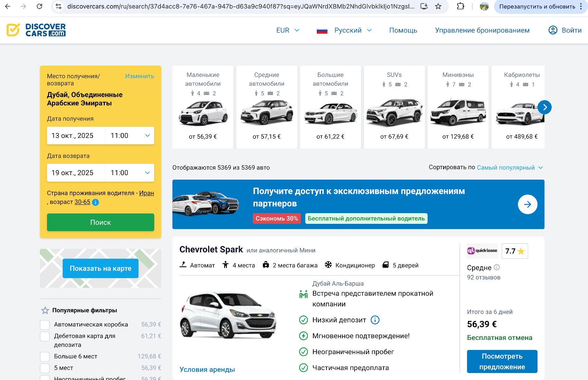Click the Бесплатная отмена text
Image resolution: width=588 pixels, height=380 pixels.
coord(499,338)
